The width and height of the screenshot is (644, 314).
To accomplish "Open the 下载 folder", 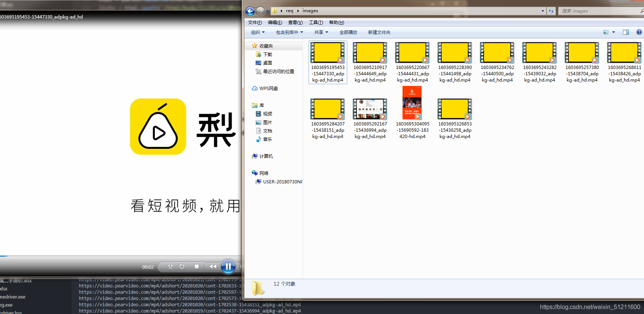I will (x=264, y=55).
